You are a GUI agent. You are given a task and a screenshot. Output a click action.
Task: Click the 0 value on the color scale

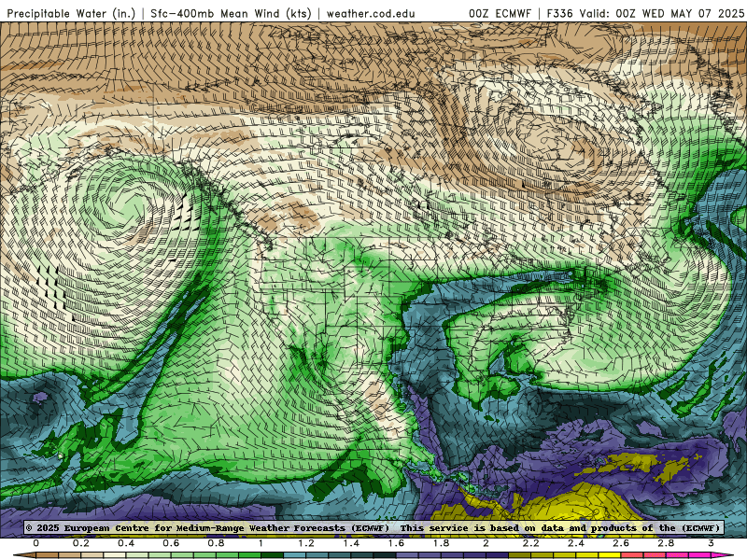[36, 543]
